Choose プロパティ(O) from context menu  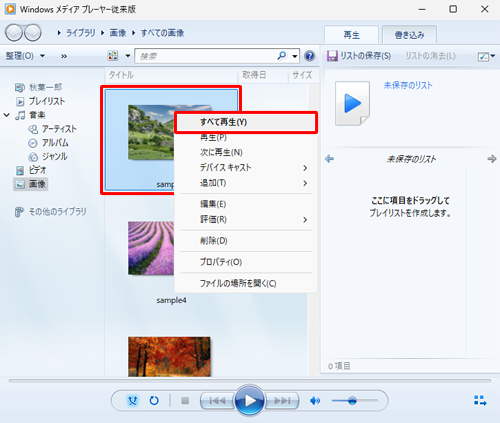[x=246, y=262]
